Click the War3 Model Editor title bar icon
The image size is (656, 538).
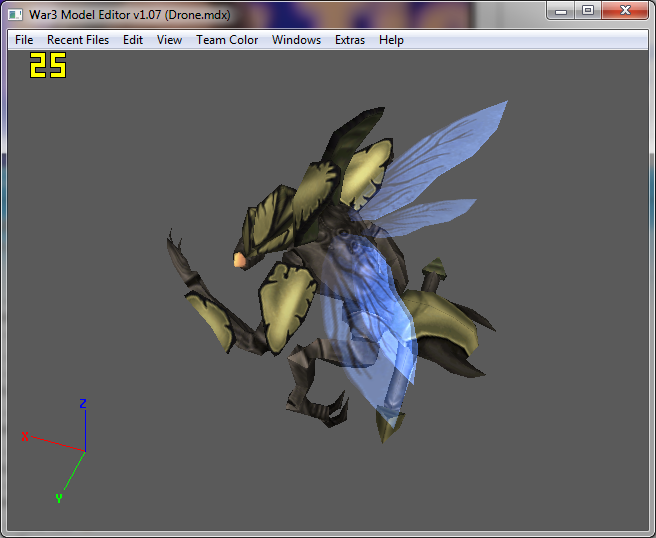15,15
